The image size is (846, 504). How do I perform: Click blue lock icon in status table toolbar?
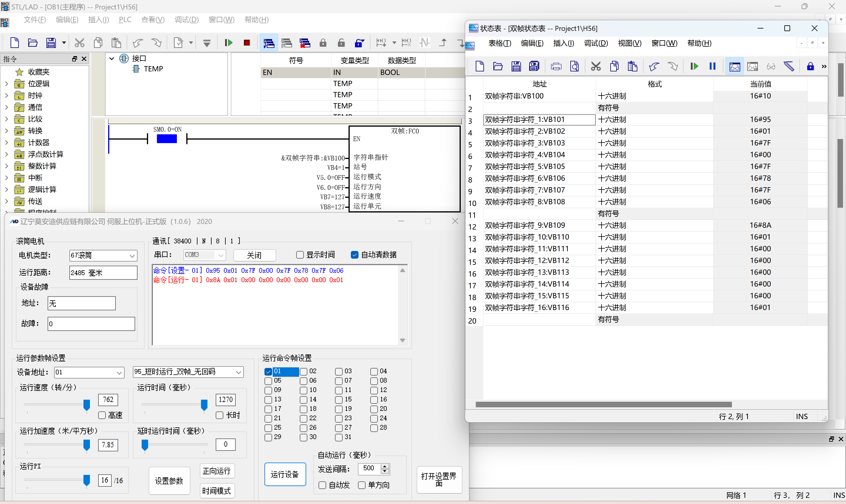point(810,66)
